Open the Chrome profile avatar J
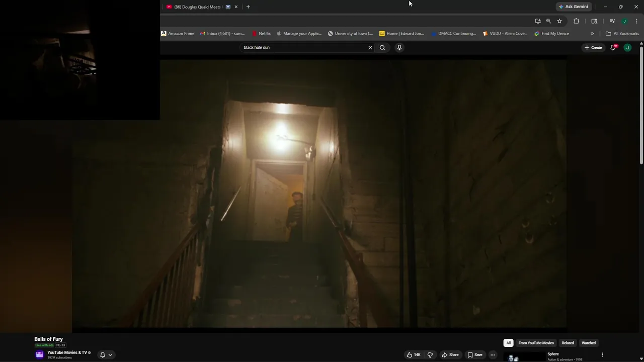644x362 pixels. pos(624,21)
